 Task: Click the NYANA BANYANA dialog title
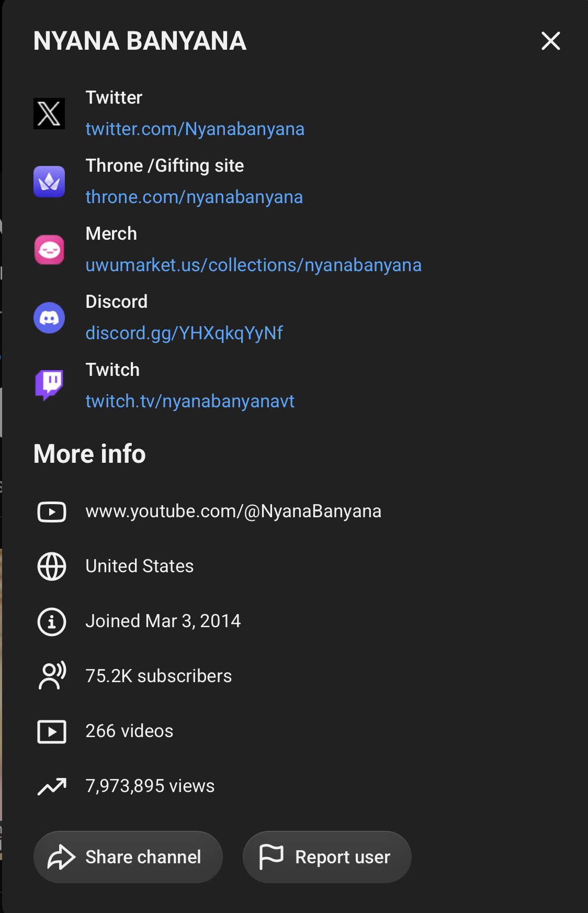[x=140, y=41]
